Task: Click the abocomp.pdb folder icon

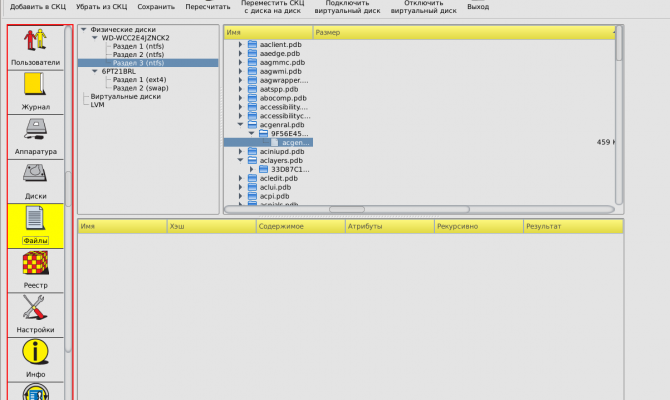Action: [x=253, y=98]
